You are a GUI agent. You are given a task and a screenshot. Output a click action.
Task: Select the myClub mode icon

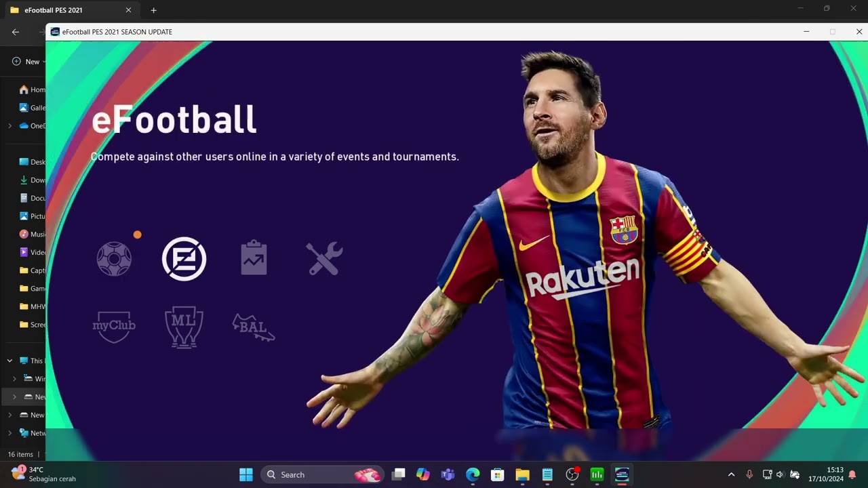114,327
